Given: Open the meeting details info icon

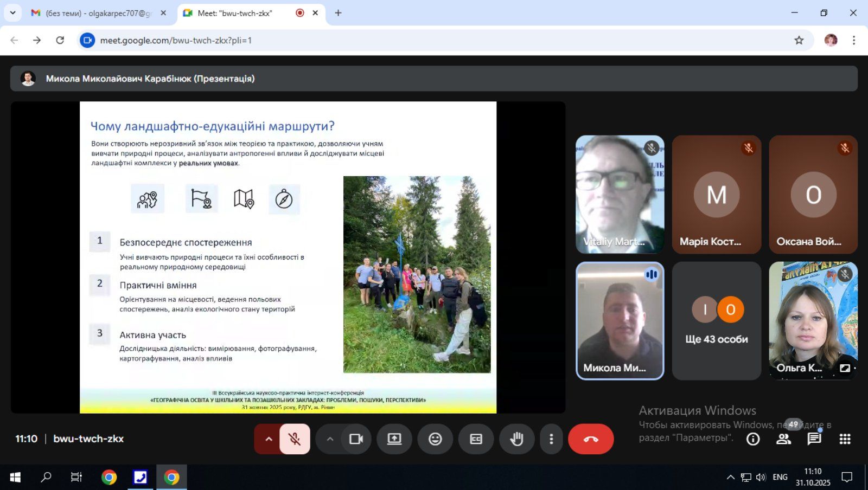Looking at the screenshot, I should click(753, 439).
